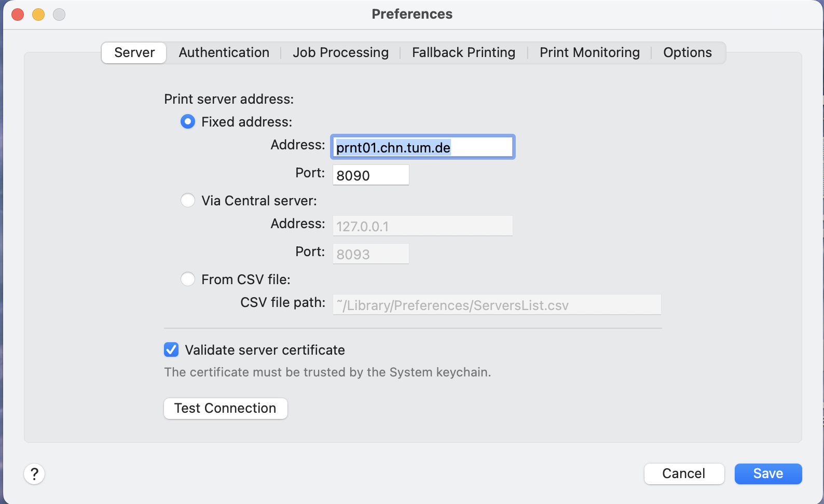Select the From CSV file radio button

coord(188,279)
